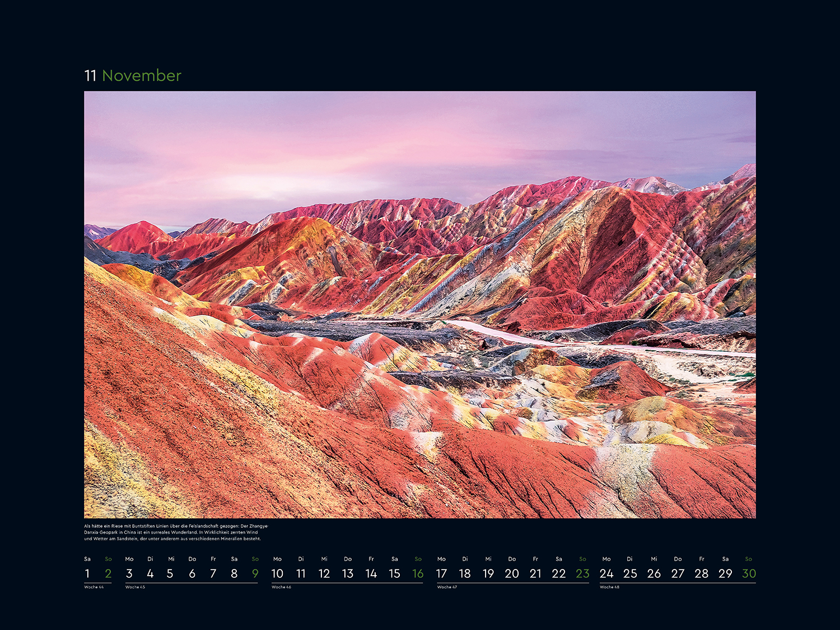Select Friday, November 28

pos(701,573)
